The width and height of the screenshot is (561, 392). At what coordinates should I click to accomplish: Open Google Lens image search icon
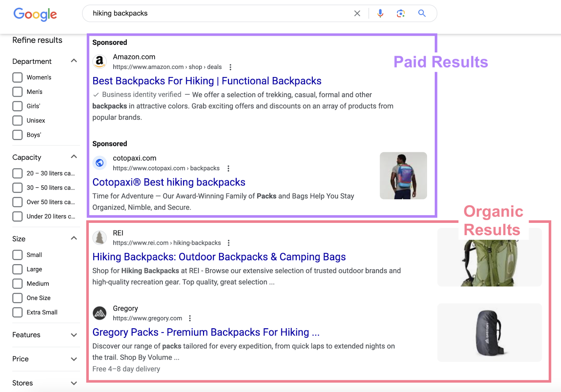tap(401, 13)
